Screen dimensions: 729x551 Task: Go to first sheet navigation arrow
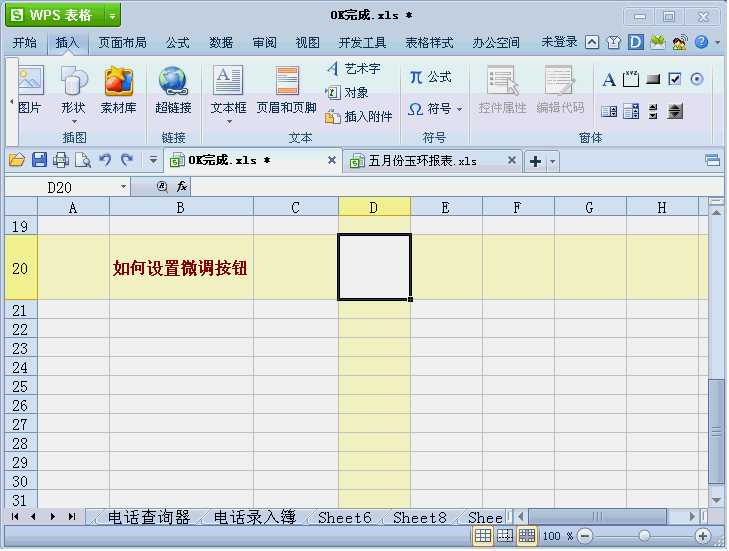point(15,517)
